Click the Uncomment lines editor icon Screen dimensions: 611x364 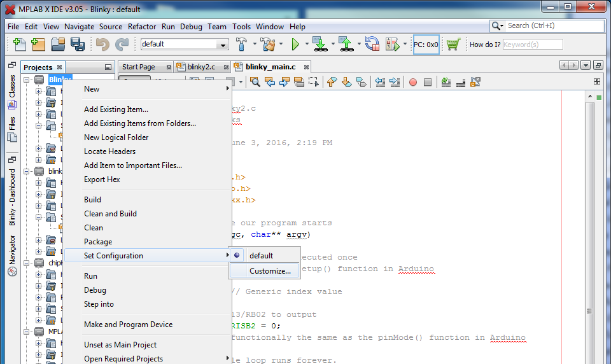tap(461, 82)
